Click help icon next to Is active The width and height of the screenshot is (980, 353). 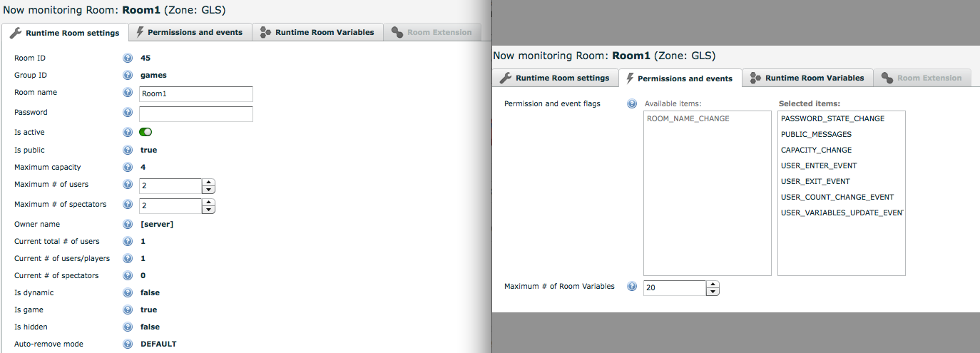click(128, 133)
